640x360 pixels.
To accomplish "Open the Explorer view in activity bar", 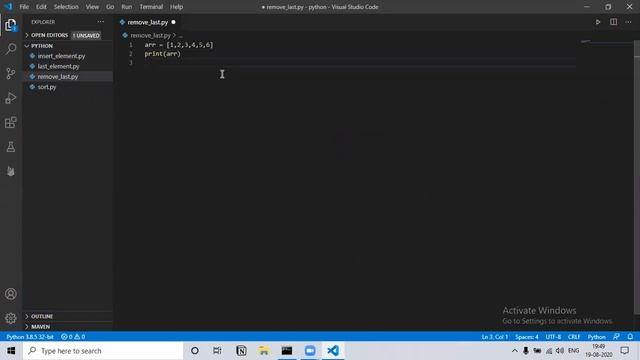I will pos(11,25).
